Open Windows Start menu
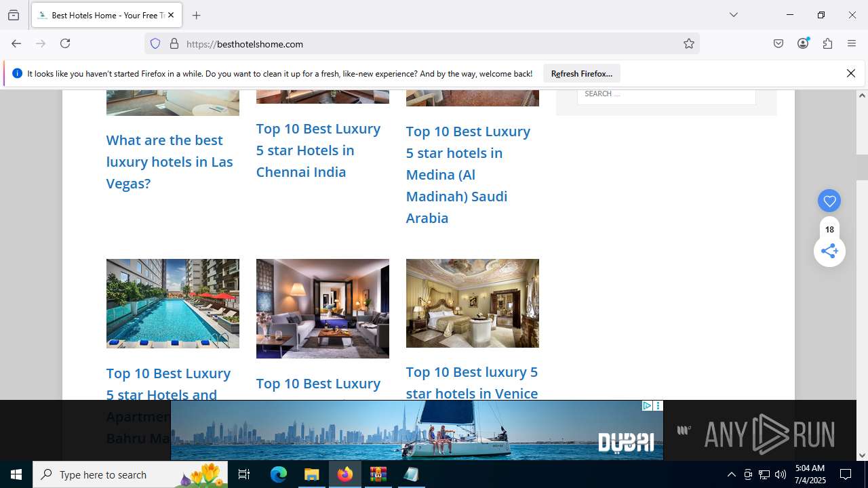Viewport: 868px width, 488px height. (x=16, y=474)
